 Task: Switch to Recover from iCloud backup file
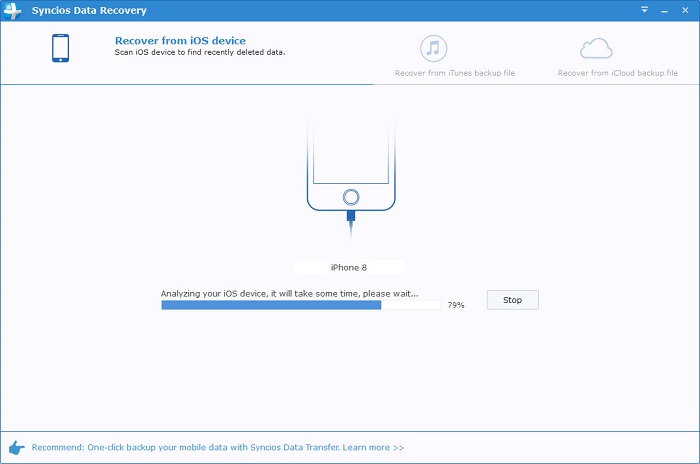click(x=617, y=73)
